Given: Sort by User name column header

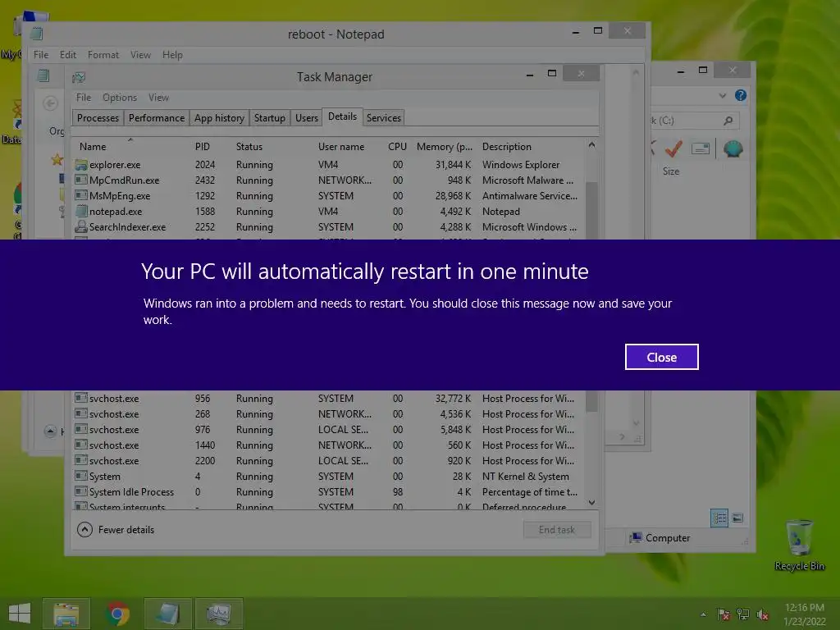Looking at the screenshot, I should [x=340, y=147].
